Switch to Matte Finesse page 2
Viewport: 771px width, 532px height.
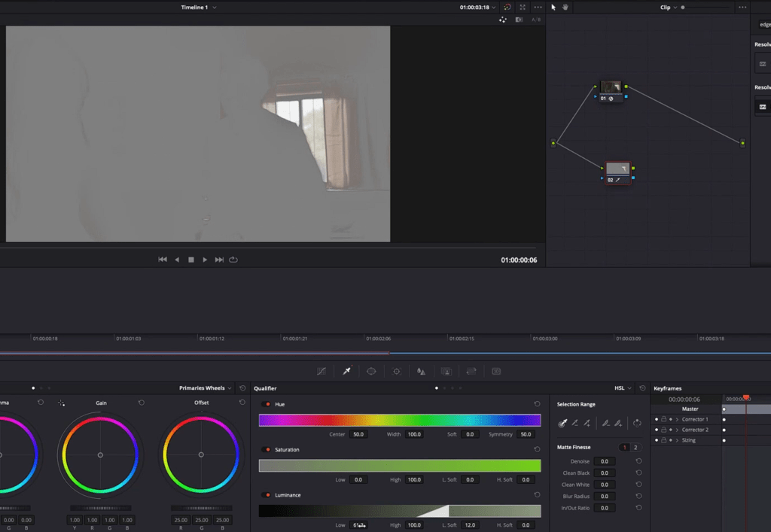pos(635,448)
